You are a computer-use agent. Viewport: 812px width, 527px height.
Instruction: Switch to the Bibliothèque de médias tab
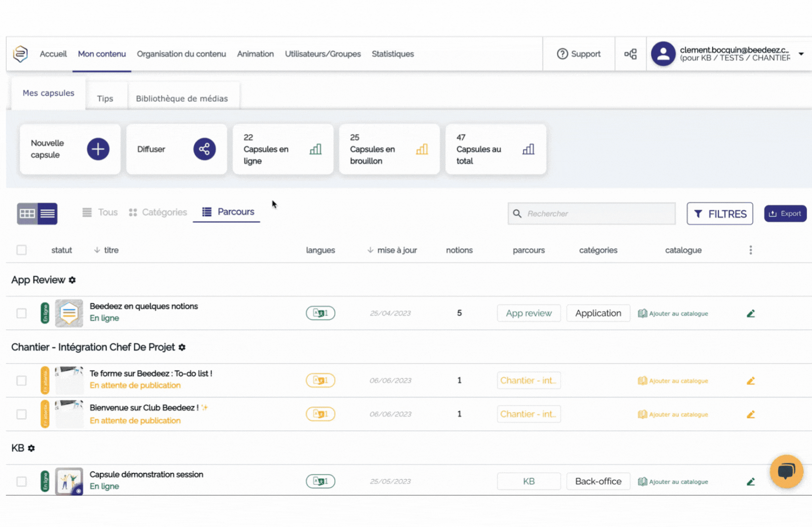pyautogui.click(x=181, y=99)
